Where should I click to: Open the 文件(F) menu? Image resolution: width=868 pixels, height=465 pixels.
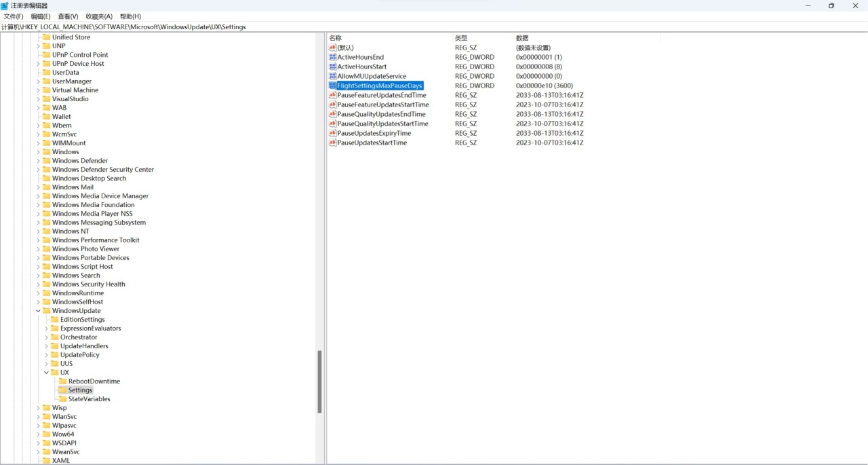pos(14,16)
